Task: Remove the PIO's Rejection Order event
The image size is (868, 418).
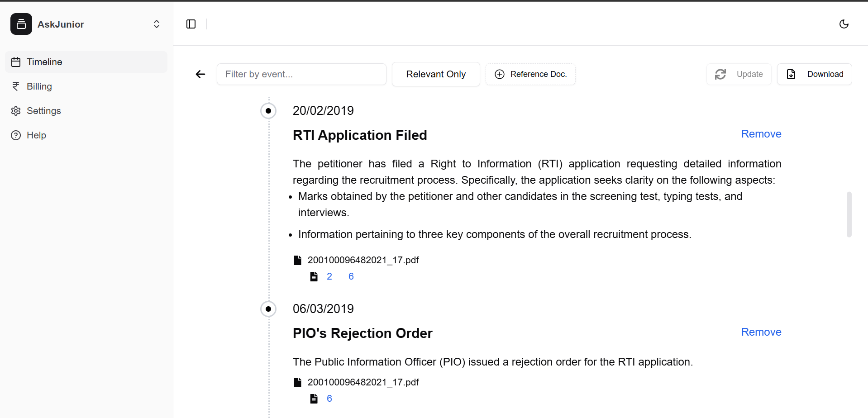Action: tap(761, 332)
